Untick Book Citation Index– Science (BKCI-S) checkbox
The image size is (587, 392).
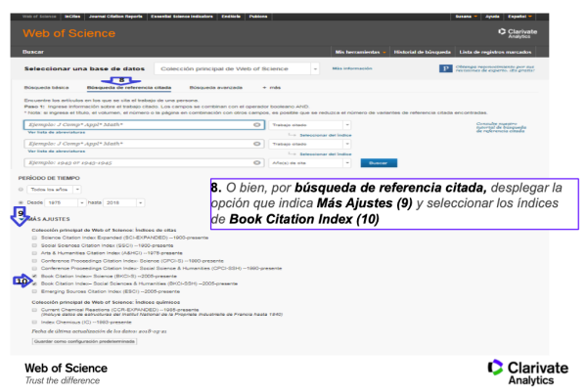tap(34, 276)
